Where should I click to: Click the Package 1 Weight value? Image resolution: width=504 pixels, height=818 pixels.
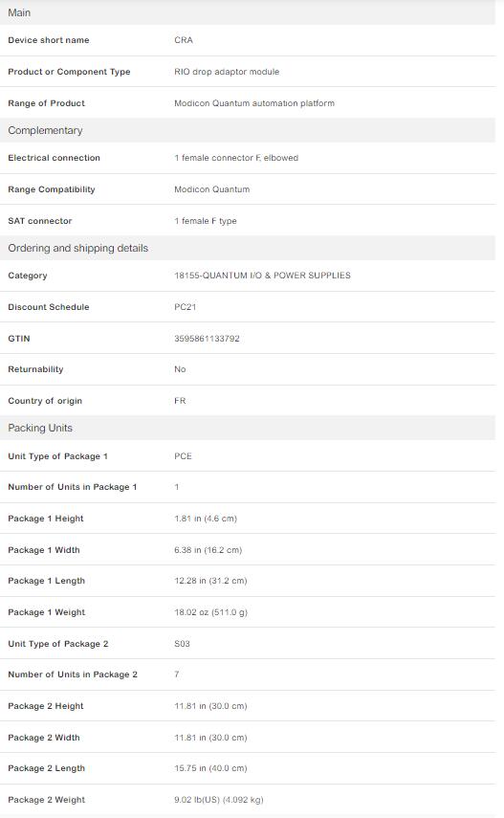210,612
